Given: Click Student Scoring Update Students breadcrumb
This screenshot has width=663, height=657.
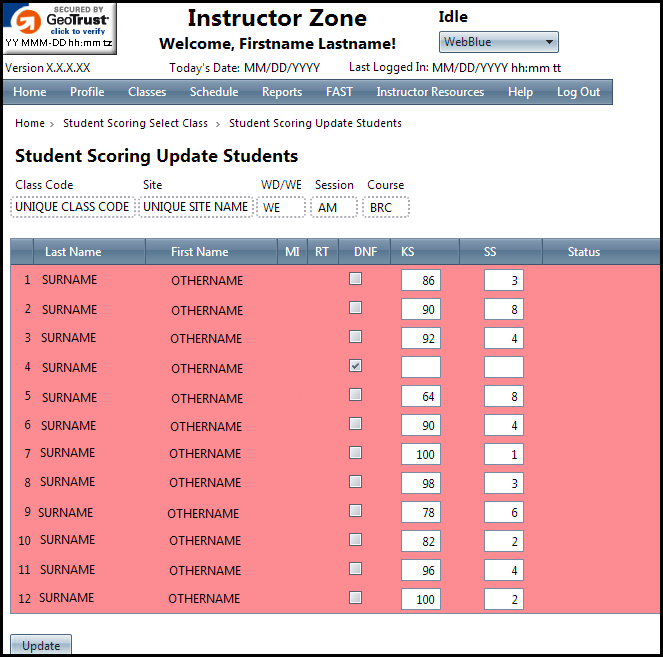Looking at the screenshot, I should pos(315,123).
